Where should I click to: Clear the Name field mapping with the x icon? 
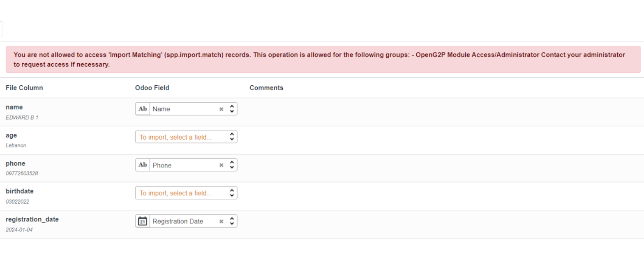coord(221,109)
